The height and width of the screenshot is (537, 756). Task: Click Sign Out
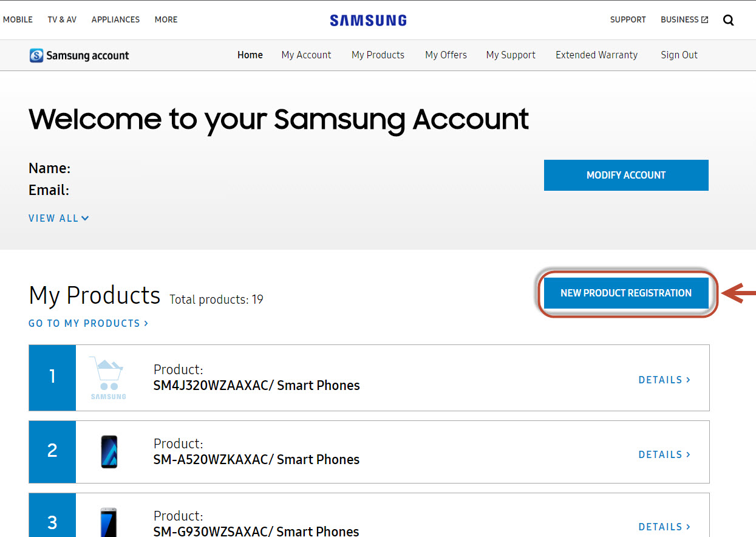tap(679, 55)
